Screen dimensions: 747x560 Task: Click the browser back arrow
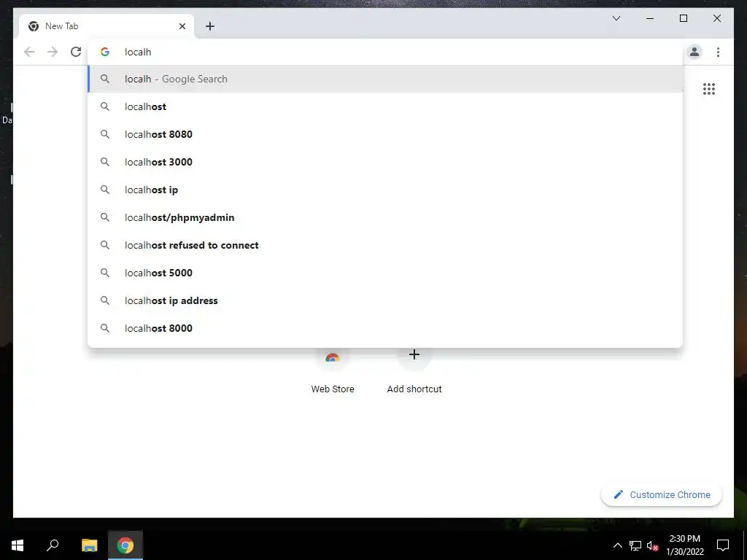29,52
